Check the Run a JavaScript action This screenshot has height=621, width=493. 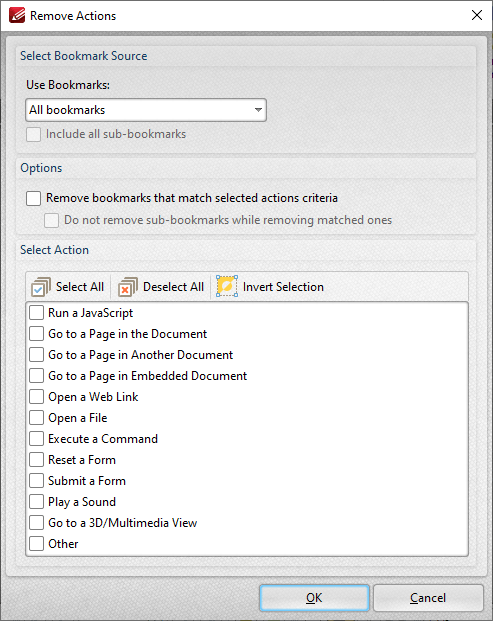[x=36, y=313]
